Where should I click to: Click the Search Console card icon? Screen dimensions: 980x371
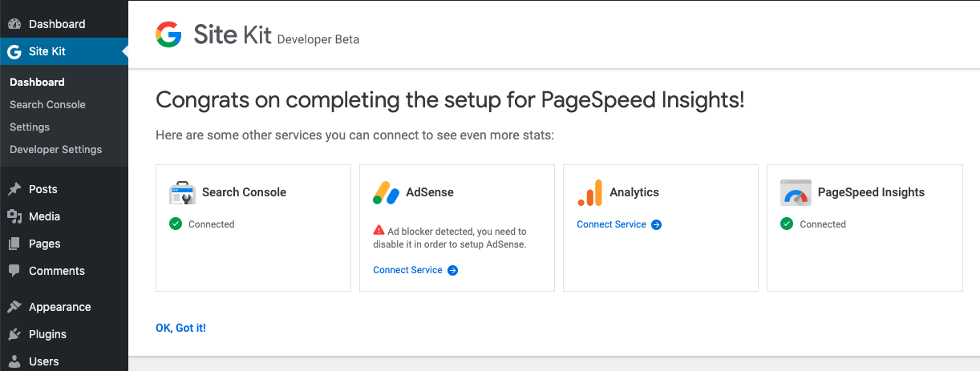tap(182, 192)
